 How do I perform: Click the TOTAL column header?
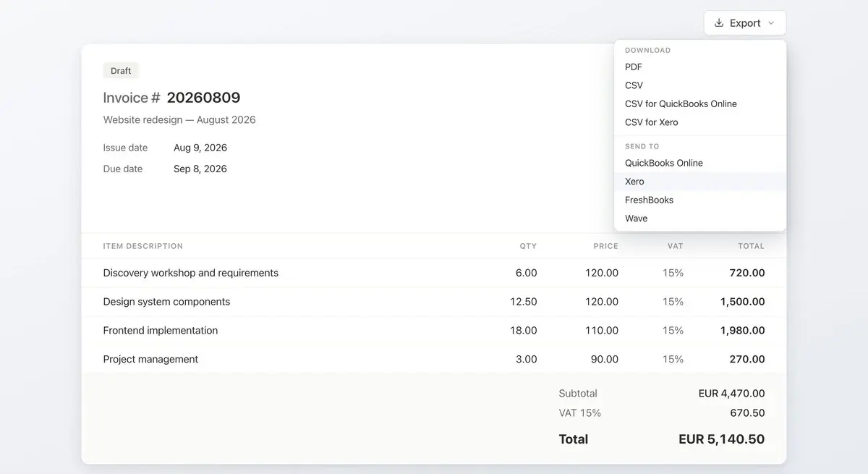pos(752,246)
